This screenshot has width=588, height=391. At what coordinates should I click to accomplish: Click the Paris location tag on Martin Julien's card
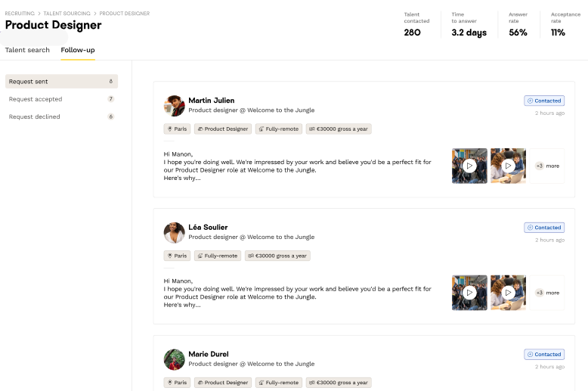coord(177,129)
